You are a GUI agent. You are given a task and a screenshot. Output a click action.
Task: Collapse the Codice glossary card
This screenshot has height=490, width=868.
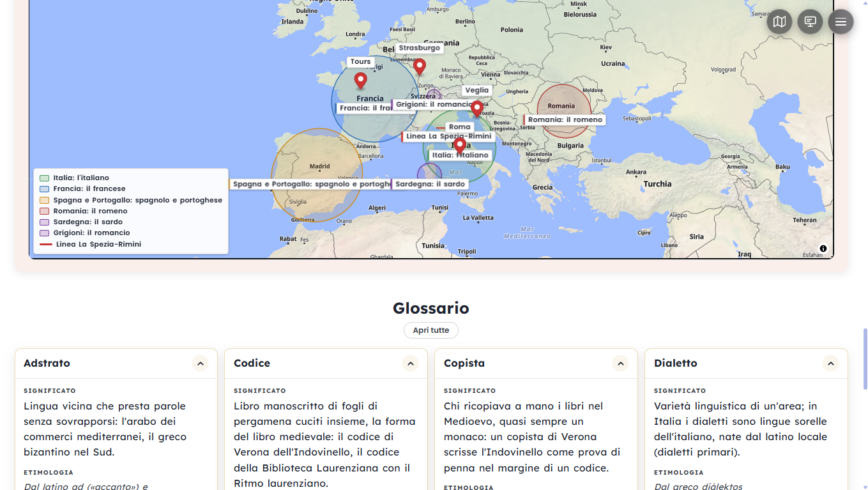411,364
